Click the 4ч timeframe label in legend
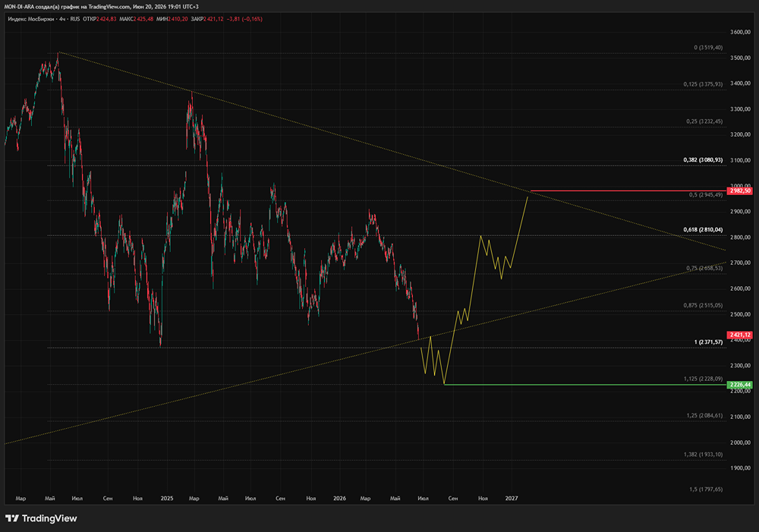759x532 pixels. point(62,19)
